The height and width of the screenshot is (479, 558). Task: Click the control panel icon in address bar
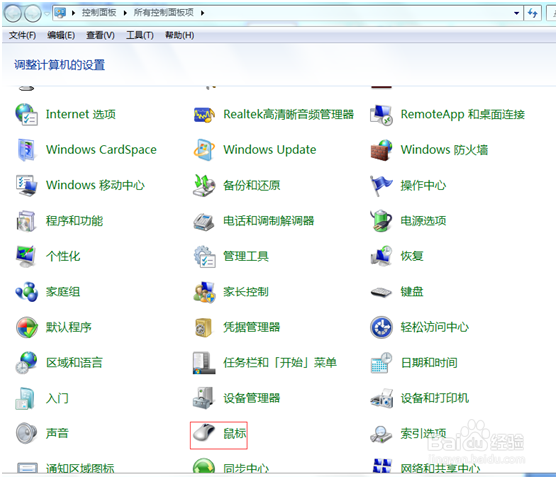tap(60, 13)
